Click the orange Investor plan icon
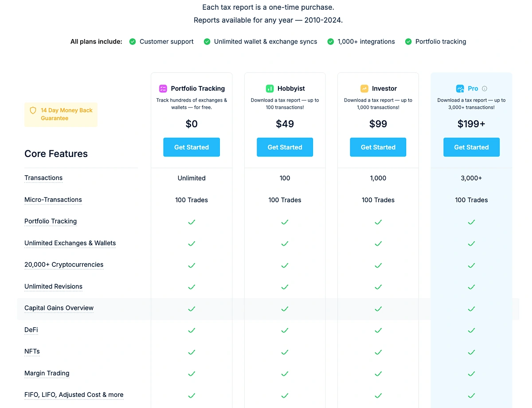This screenshot has width=532, height=408. (365, 88)
